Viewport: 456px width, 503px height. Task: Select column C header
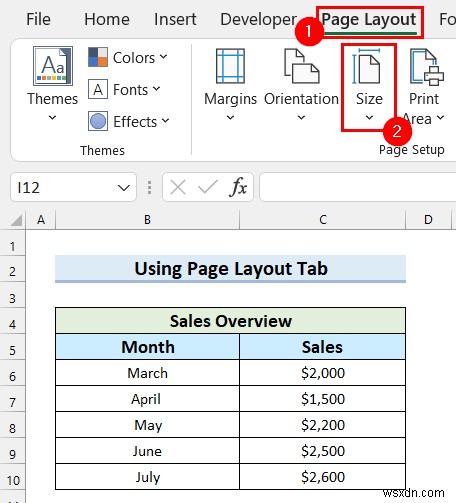tap(322, 220)
